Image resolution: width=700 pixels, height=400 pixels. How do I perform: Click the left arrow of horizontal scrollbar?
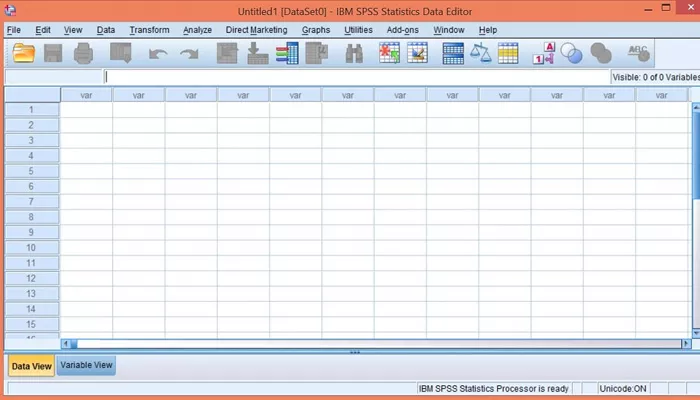click(x=66, y=344)
